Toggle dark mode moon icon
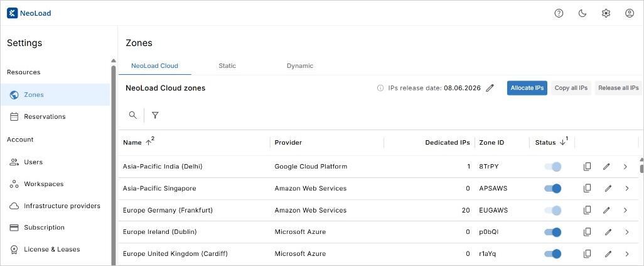644x266 pixels. click(582, 13)
